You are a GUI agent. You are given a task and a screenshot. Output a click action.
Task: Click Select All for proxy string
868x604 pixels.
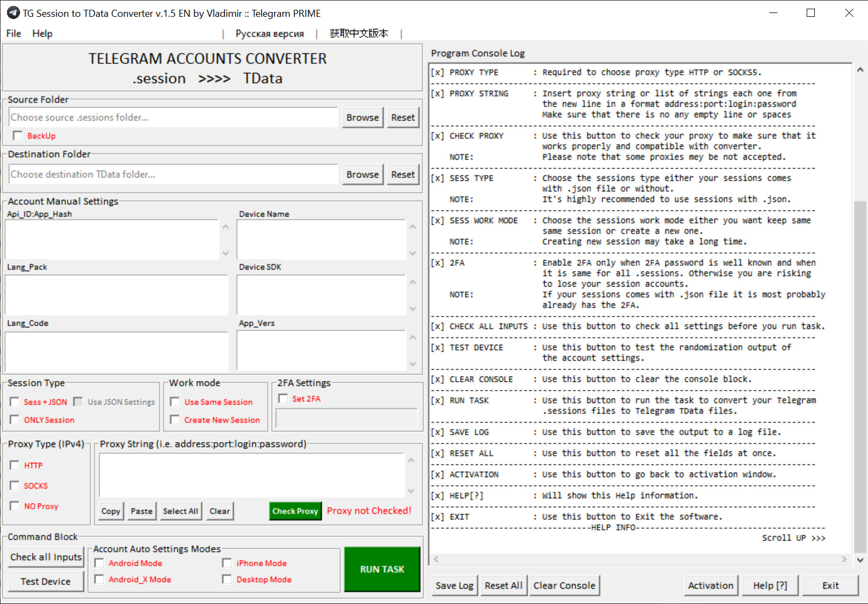pos(181,511)
